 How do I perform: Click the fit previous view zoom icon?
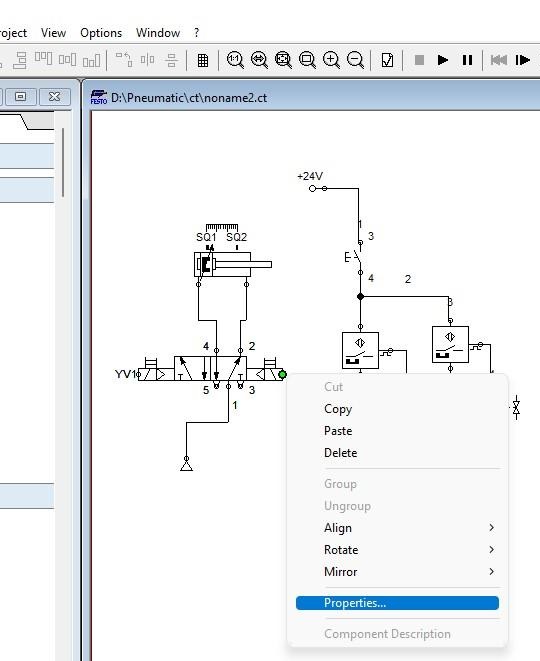pos(259,60)
